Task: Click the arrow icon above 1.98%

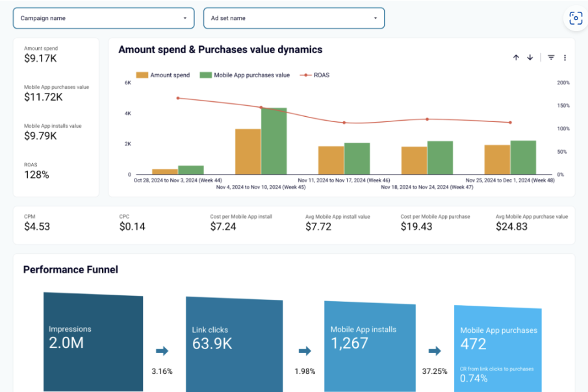Action: pos(305,351)
